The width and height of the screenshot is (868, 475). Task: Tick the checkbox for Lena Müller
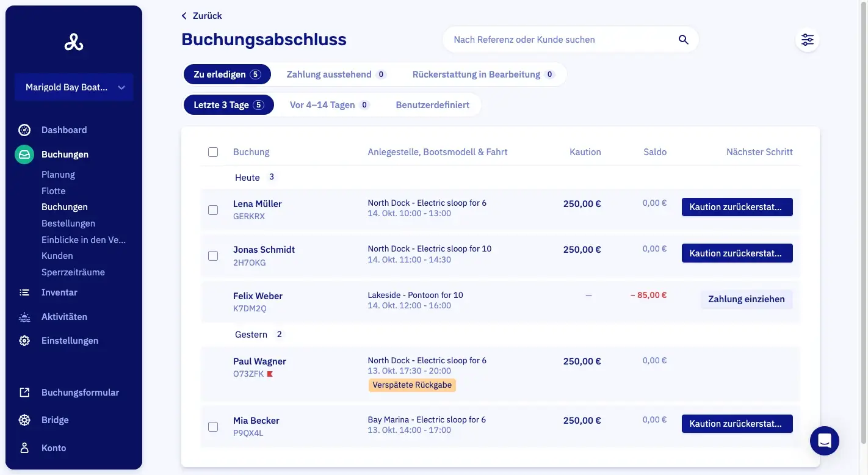[213, 210]
